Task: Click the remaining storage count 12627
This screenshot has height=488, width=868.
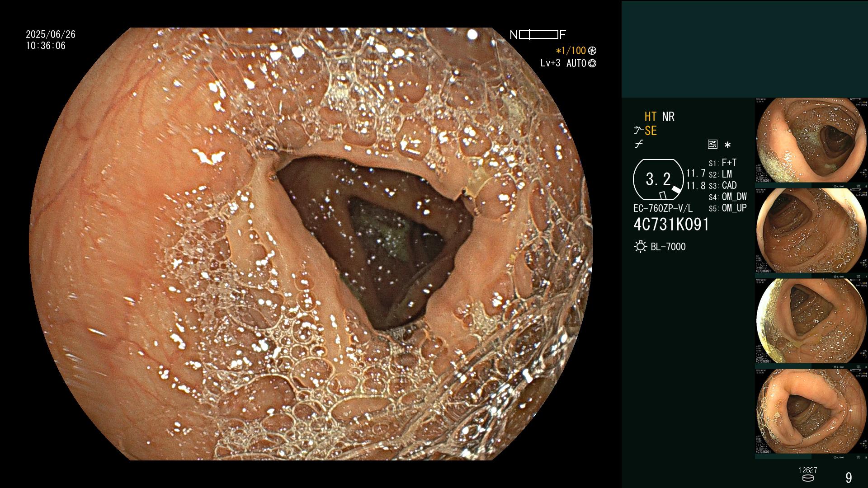Action: pos(808,470)
